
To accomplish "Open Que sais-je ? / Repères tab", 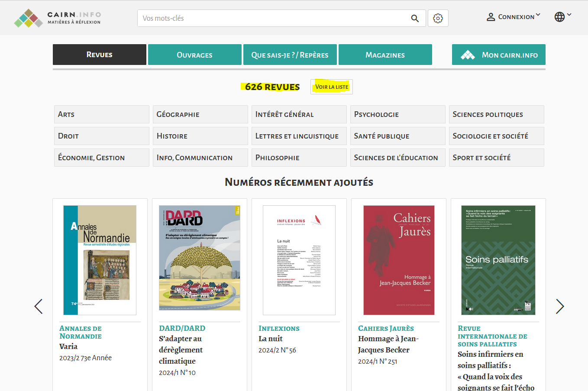I will 290,55.
